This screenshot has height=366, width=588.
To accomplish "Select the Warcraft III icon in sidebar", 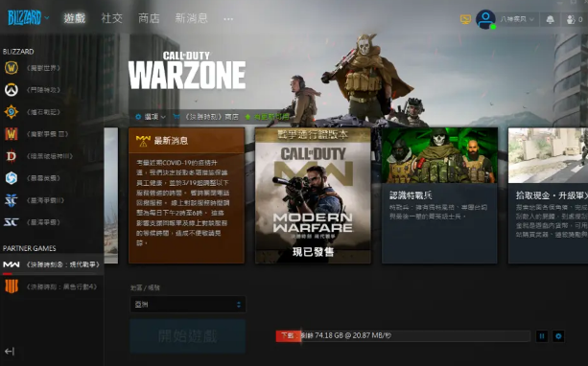I will [x=12, y=134].
